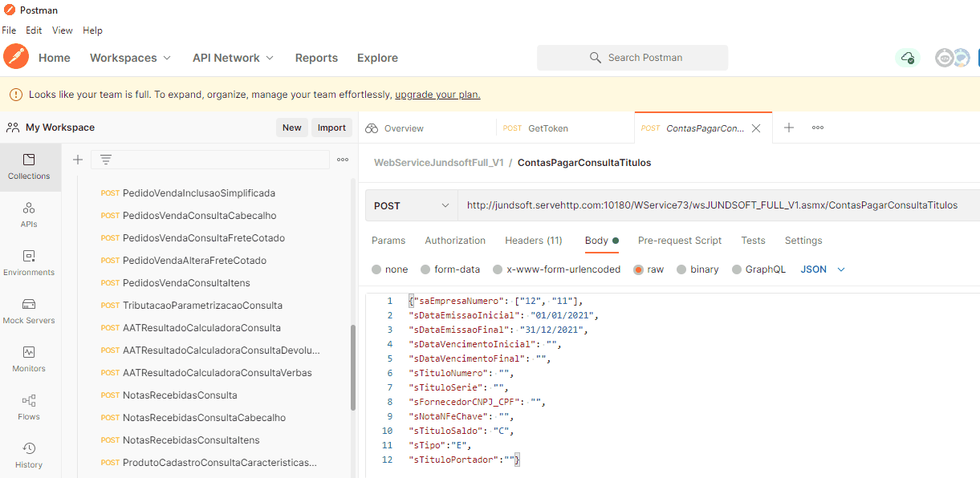Expand the JSON format dropdown
This screenshot has height=478, width=980.
[x=823, y=269]
